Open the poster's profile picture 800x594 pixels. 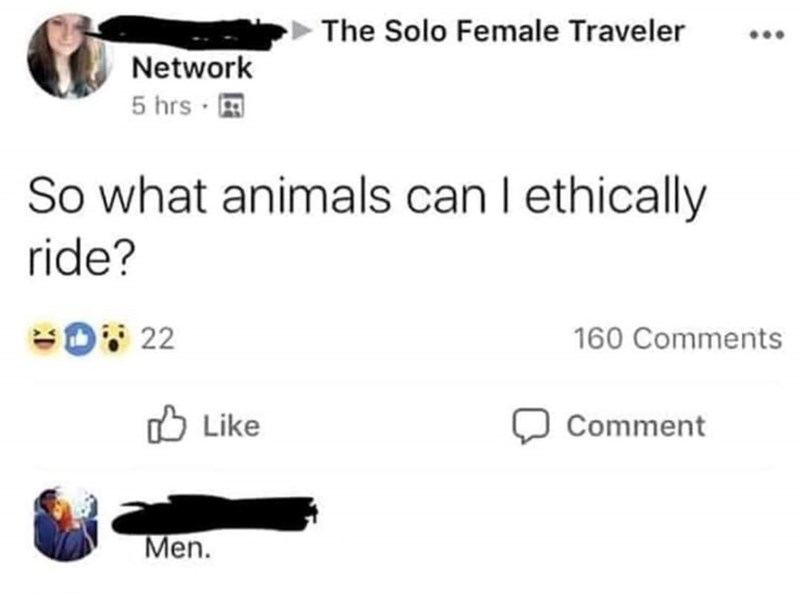[x=69, y=57]
